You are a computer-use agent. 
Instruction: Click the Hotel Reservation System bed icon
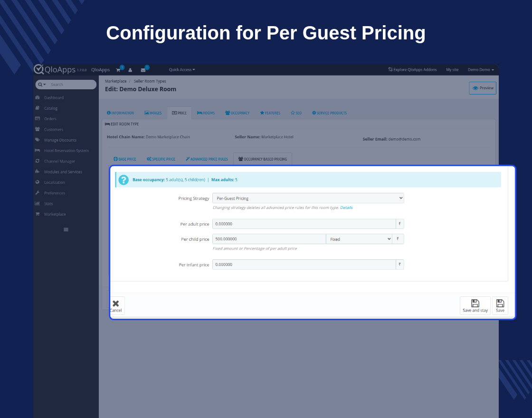(x=38, y=150)
